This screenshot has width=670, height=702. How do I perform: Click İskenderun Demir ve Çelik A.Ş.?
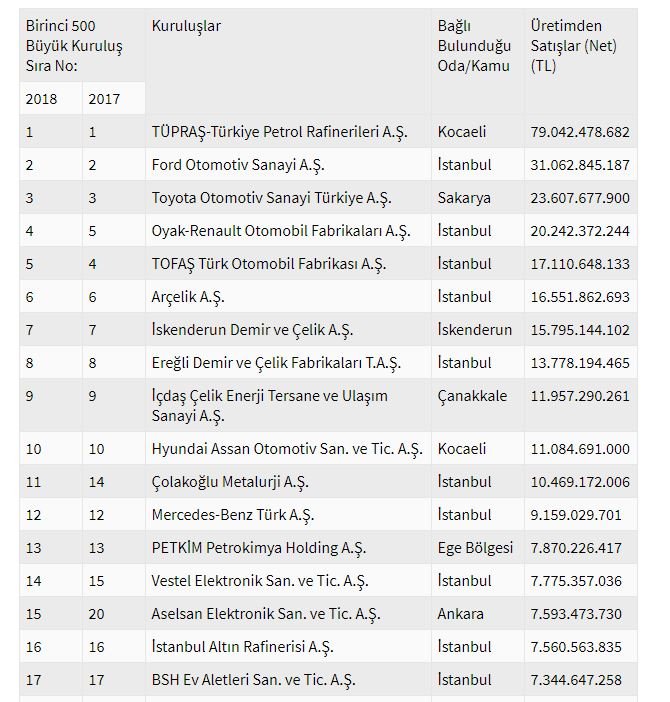pyautogui.click(x=252, y=330)
